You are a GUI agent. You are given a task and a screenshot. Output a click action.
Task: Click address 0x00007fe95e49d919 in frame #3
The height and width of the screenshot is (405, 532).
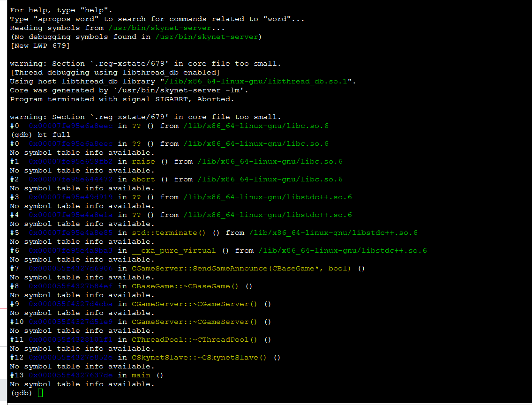(x=71, y=197)
